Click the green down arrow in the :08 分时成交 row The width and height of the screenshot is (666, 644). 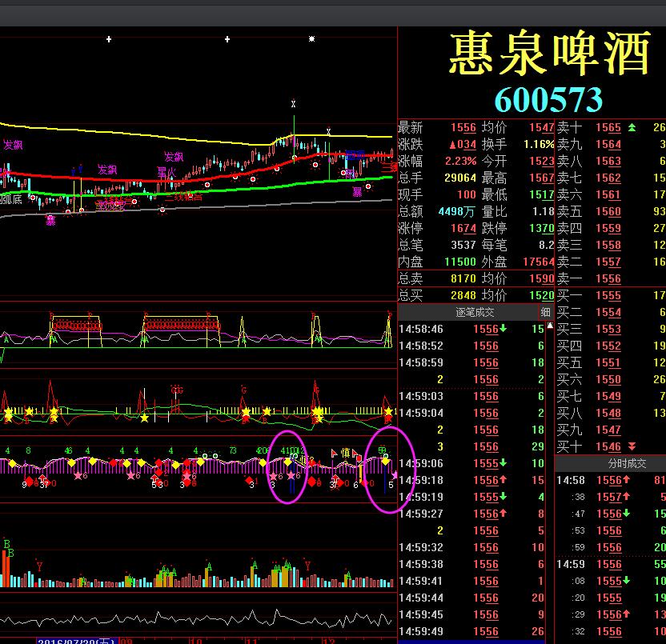[626, 580]
